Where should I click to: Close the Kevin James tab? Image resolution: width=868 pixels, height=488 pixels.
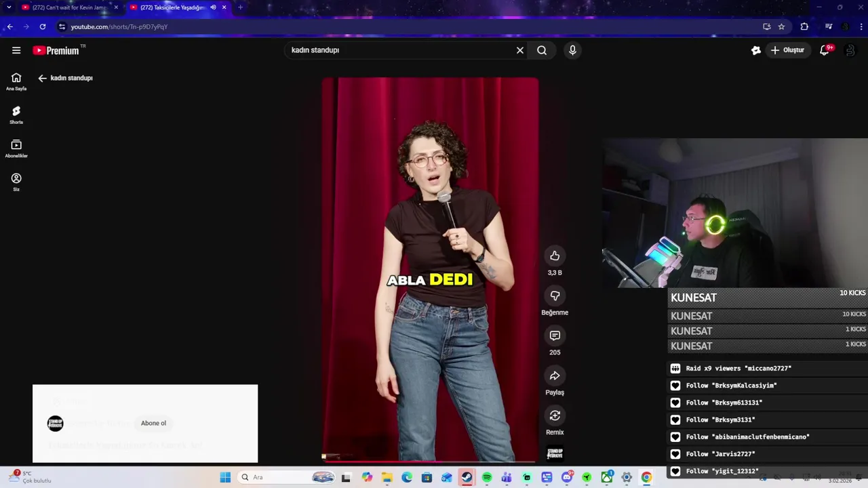click(116, 7)
